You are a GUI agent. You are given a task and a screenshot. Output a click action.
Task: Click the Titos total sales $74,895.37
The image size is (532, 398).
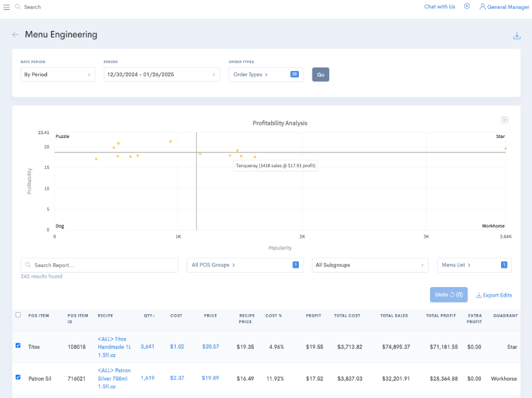pos(396,347)
